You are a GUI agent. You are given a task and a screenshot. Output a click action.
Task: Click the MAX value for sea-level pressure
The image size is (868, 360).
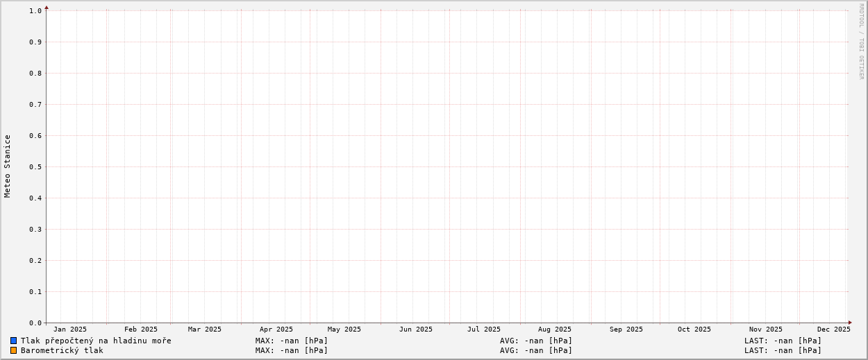click(x=292, y=341)
